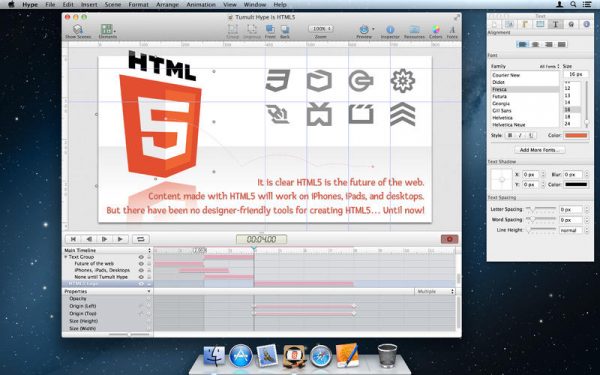Open the Arrange menu

click(167, 5)
